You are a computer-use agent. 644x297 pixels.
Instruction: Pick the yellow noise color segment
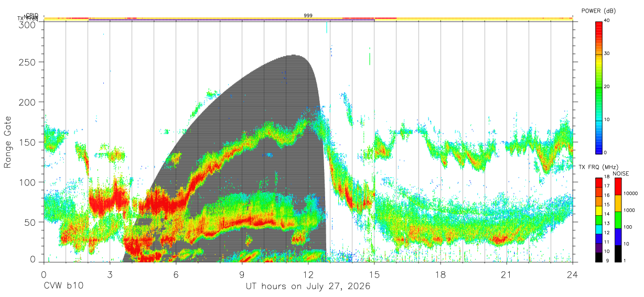(617, 203)
